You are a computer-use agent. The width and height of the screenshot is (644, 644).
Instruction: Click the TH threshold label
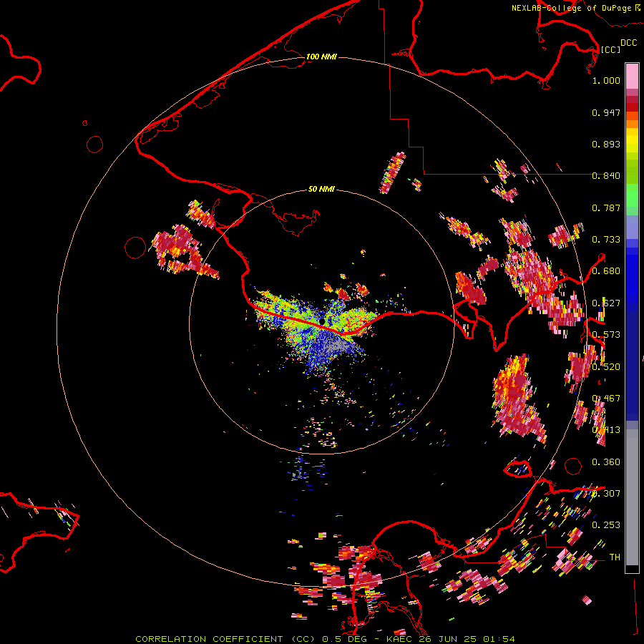[615, 557]
